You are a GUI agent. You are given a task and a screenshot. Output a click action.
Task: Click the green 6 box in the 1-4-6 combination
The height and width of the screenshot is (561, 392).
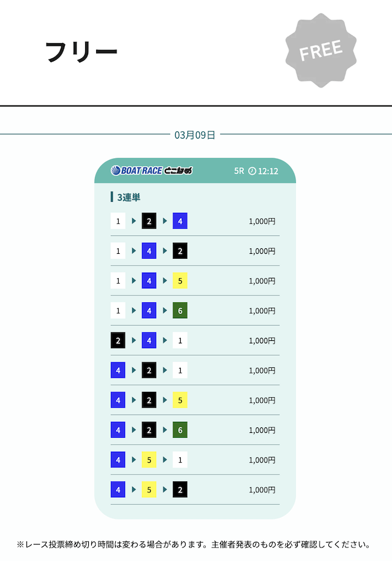point(180,311)
